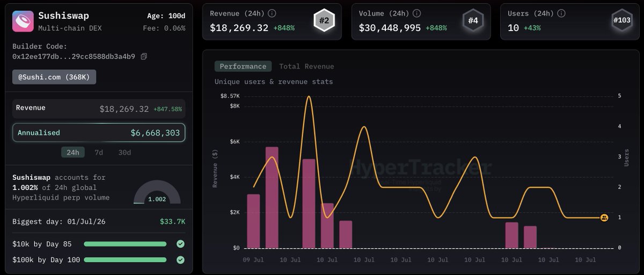Screen dimensions: 644x275
Task: Click the 09 Jul x-axis label
Action: pyautogui.click(x=254, y=259)
